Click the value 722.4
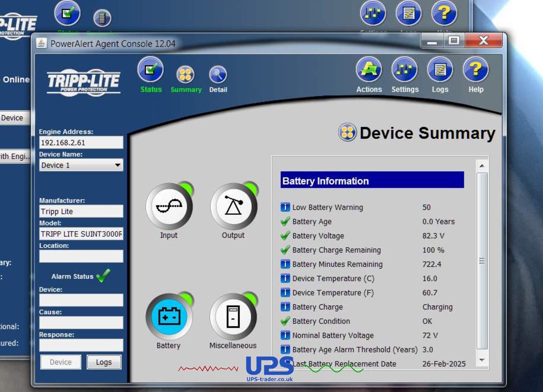 (x=432, y=264)
